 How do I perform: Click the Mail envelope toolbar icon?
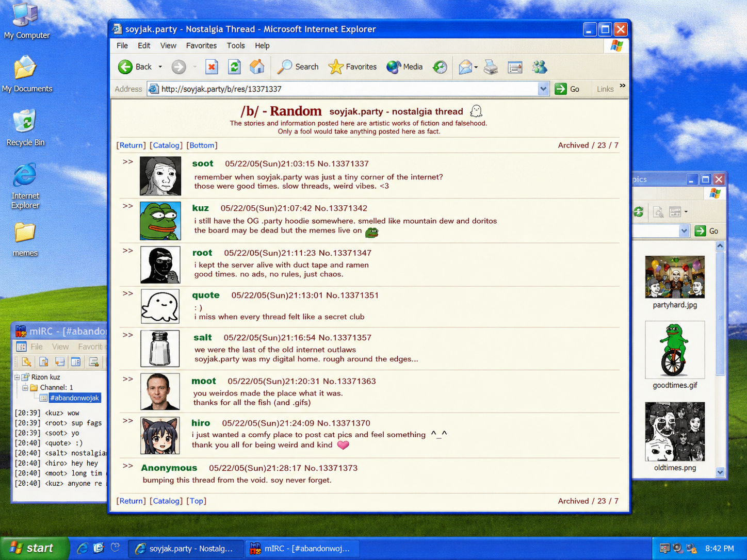465,67
